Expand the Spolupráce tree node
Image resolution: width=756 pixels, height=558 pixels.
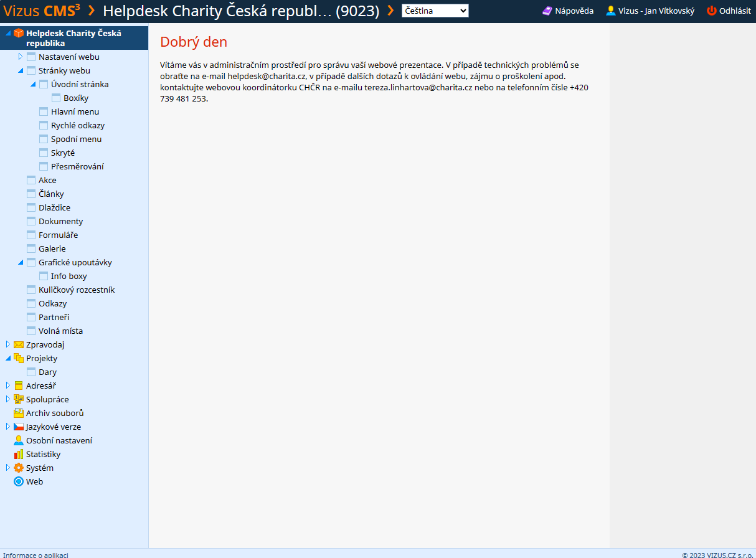[x=8, y=399]
